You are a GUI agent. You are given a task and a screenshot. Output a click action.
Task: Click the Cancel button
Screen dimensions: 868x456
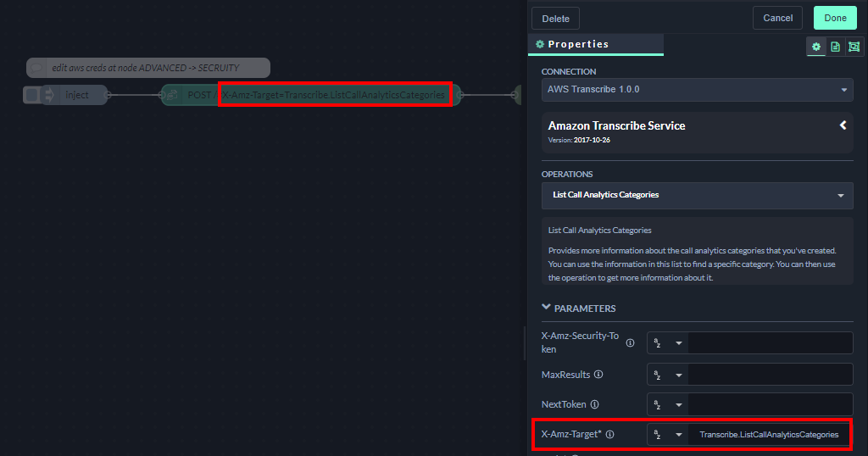(777, 18)
